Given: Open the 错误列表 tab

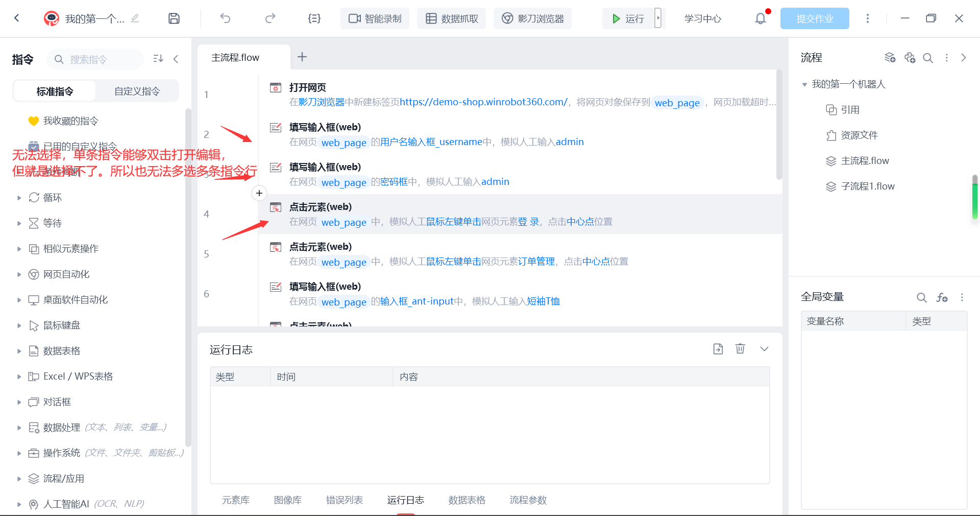Looking at the screenshot, I should (344, 500).
